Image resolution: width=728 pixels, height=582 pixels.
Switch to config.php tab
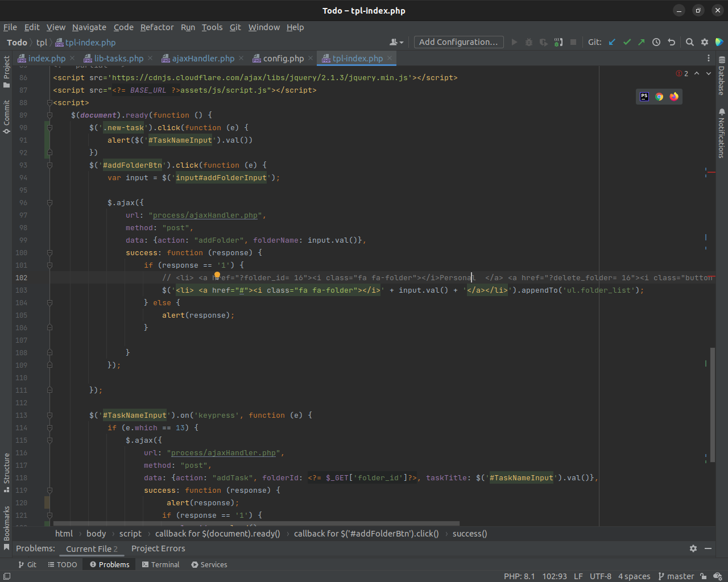pyautogui.click(x=283, y=58)
